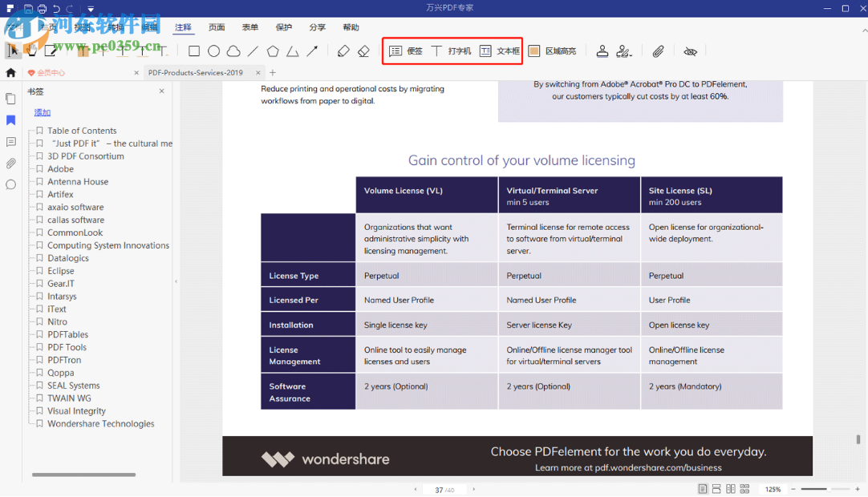Open the 帮助 (Help) menu
868x497 pixels.
[351, 27]
